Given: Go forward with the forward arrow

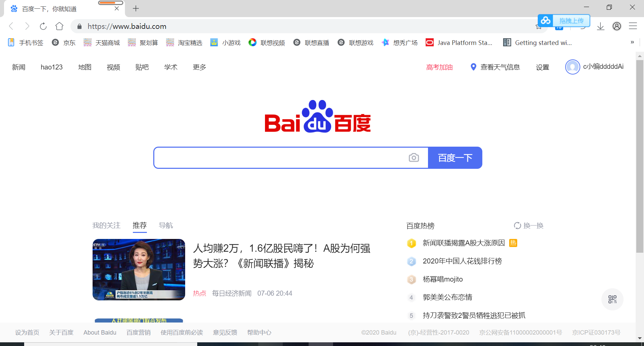Looking at the screenshot, I should click(x=27, y=26).
